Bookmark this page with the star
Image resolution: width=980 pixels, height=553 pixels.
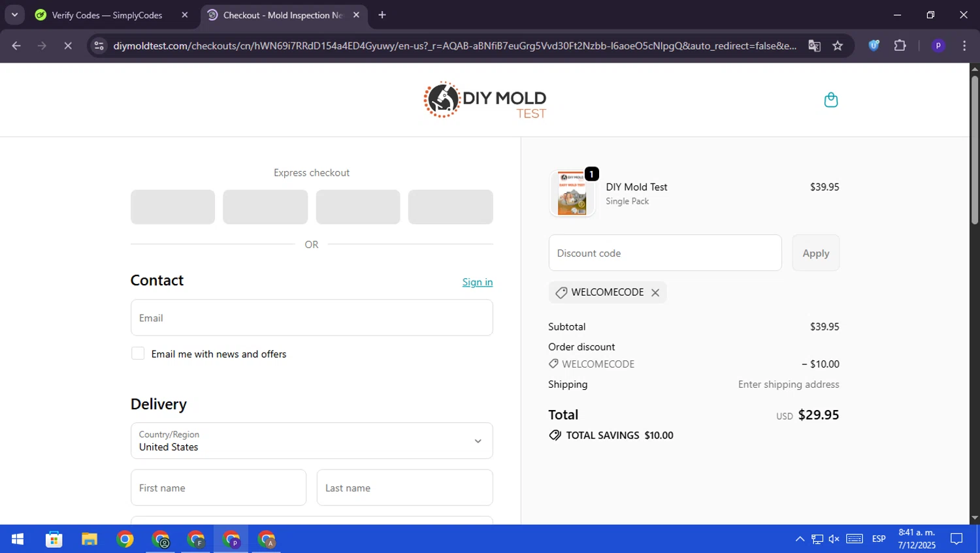click(838, 46)
